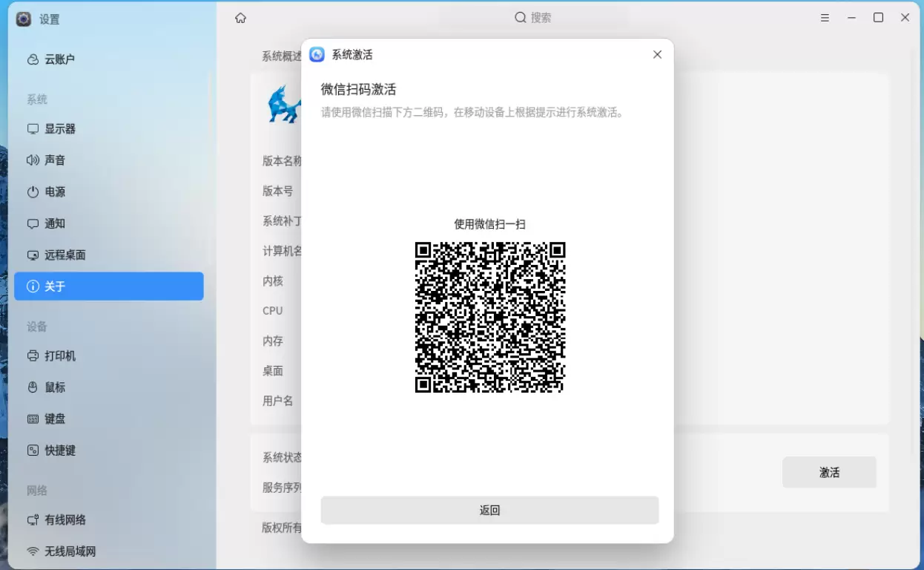Image resolution: width=924 pixels, height=570 pixels.
Task: Click the settings app icon in title bar
Action: (x=24, y=19)
